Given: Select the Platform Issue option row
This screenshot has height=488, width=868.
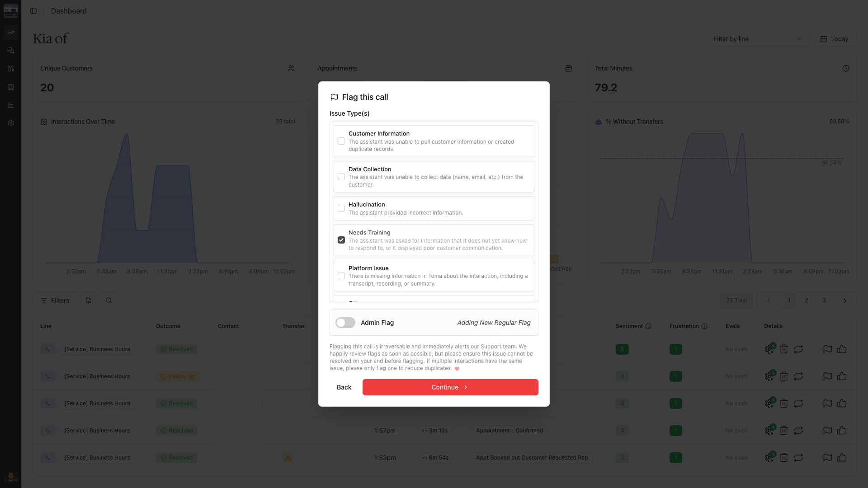Looking at the screenshot, I should [434, 276].
